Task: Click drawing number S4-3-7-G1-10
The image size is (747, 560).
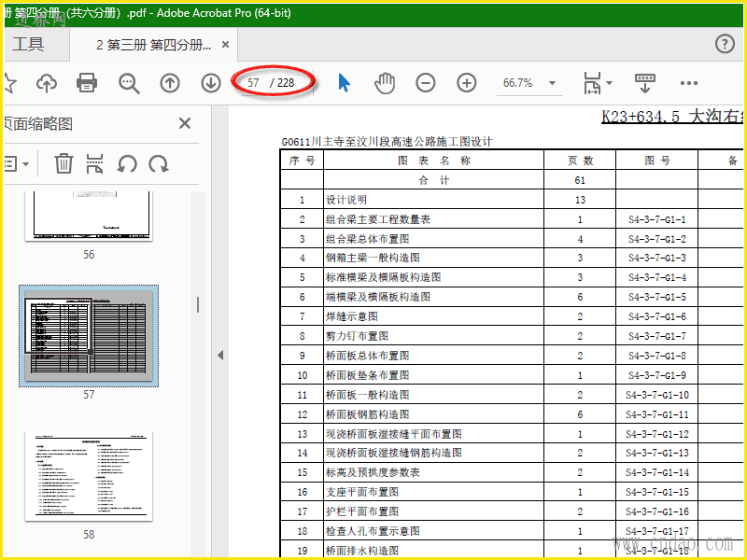Action: 657,395
